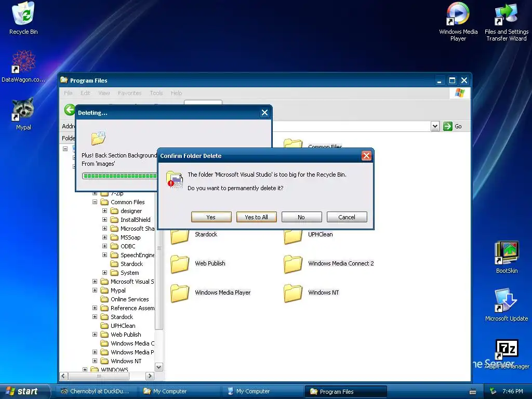Close the Confirm Folder Delete dialog
Image resolution: width=532 pixels, height=399 pixels.
366,156
